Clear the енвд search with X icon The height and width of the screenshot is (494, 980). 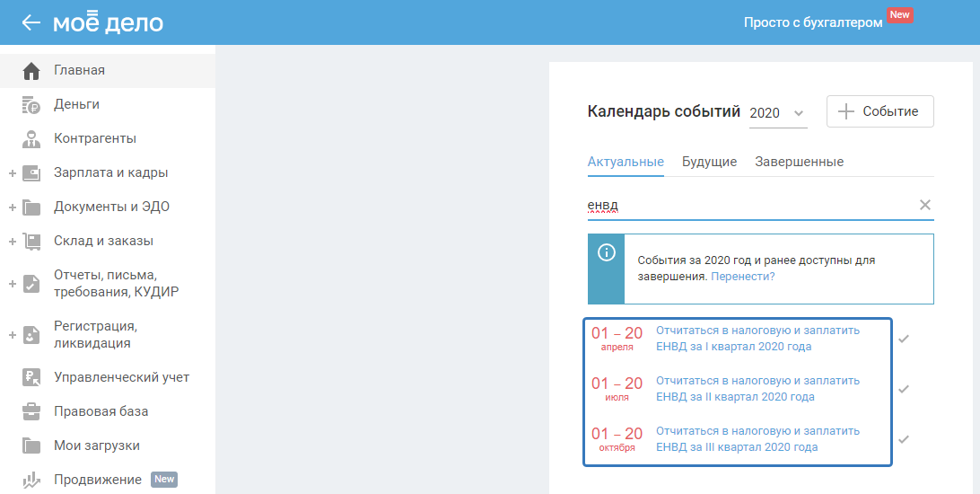pyautogui.click(x=925, y=205)
